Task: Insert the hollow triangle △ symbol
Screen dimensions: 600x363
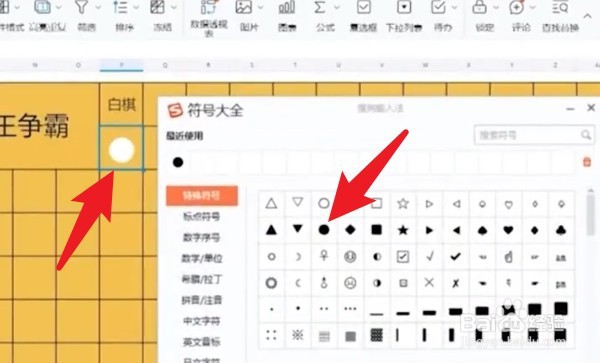Action: [271, 203]
